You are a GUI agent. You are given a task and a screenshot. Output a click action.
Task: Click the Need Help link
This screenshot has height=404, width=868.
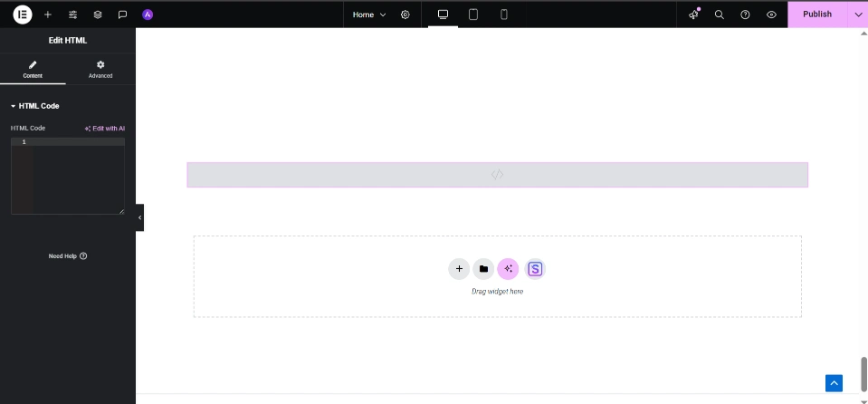(x=68, y=256)
